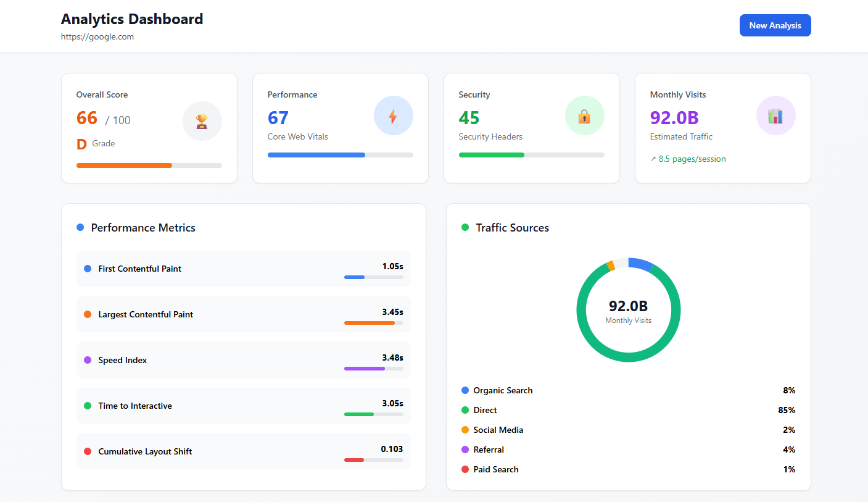Click the purple Referral legend swatch

[x=465, y=450]
